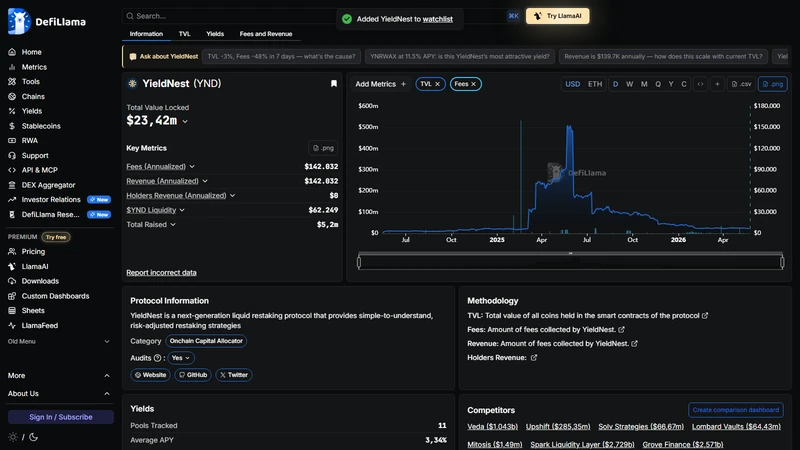Switch to light theme with the sun icon
800x450 pixels.
[x=13, y=437]
